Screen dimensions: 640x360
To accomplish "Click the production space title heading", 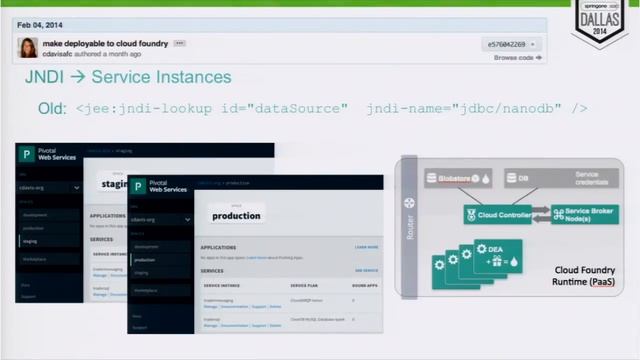I will (x=236, y=216).
